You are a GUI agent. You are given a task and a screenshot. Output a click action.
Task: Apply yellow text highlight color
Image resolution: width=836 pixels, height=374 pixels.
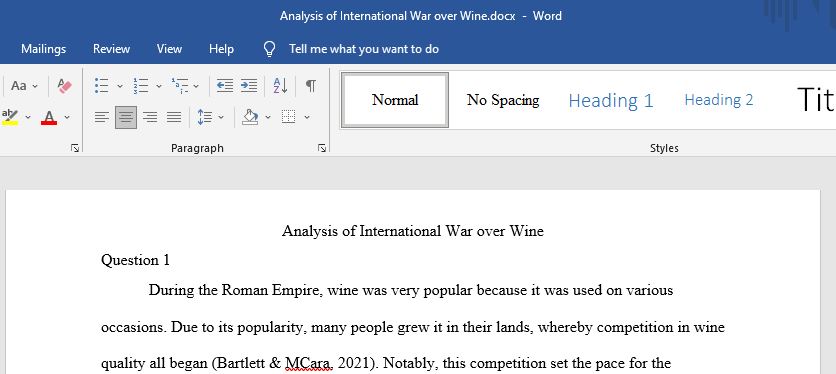(x=10, y=117)
